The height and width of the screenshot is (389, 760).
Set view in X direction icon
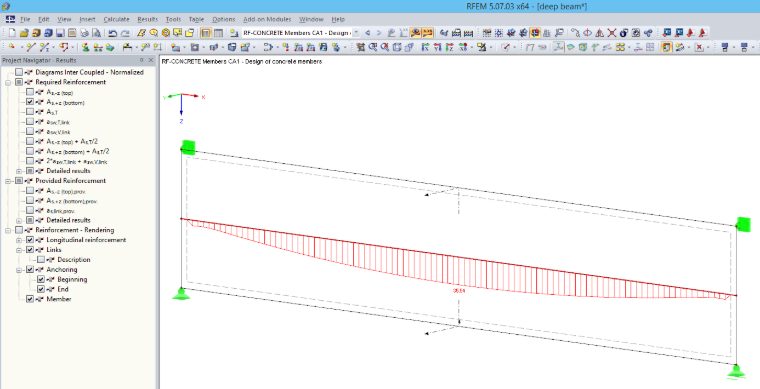pyautogui.click(x=425, y=47)
